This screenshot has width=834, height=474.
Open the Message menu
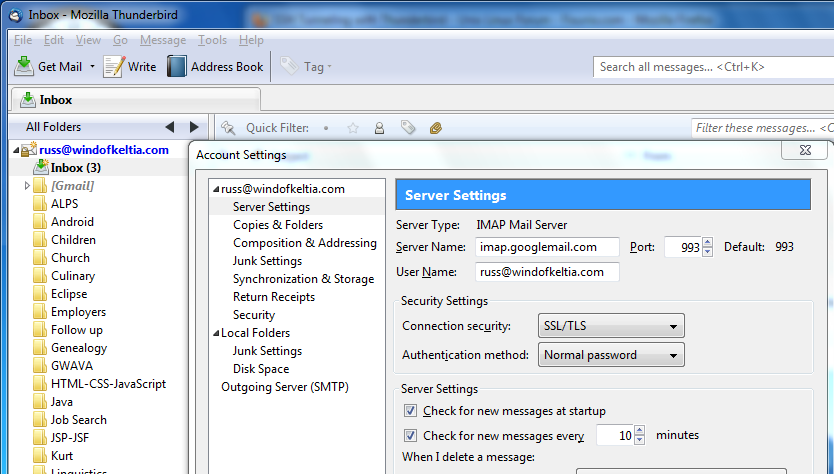(x=163, y=40)
